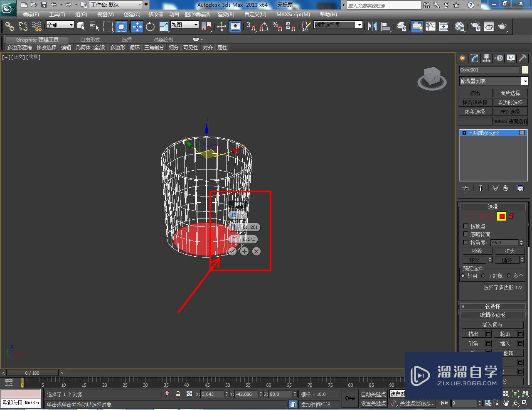Open the 编辑(E) menu
This screenshot has width=532, height=410.
coord(31,14)
